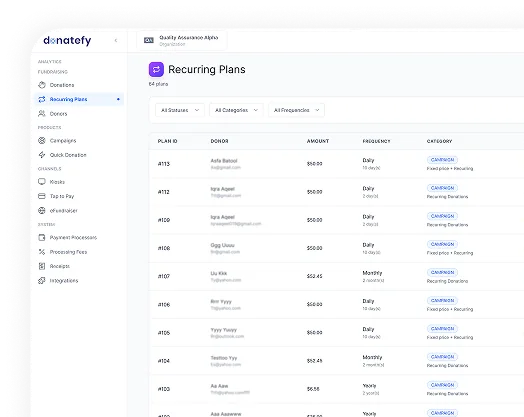
Task: Click the Tap to Pay card icon
Action: point(42,196)
